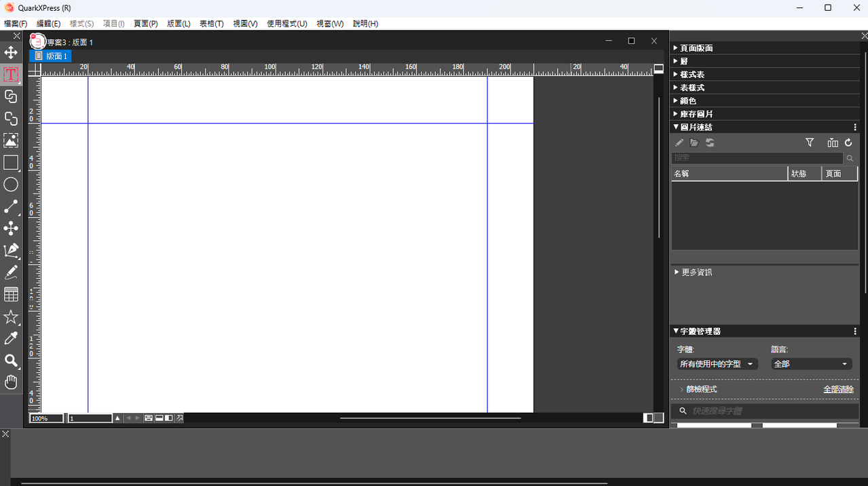
Task: Refresh the 圖片連結 picture list
Action: click(x=848, y=143)
